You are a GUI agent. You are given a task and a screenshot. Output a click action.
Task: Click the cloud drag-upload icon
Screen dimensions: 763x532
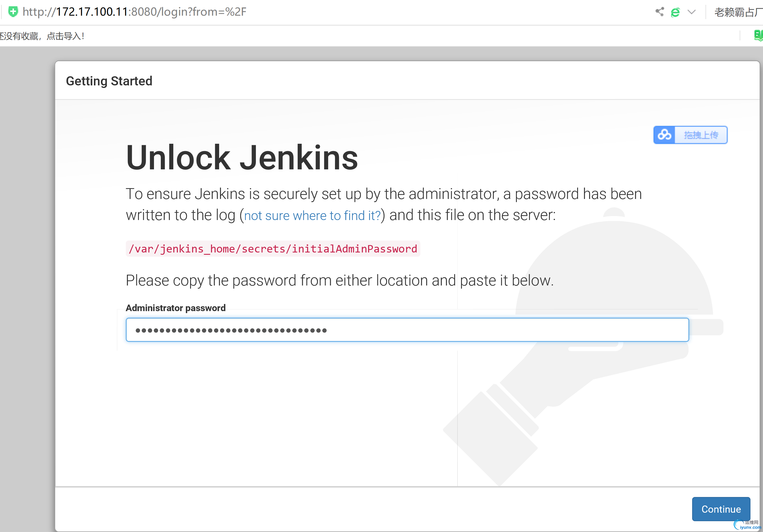(x=664, y=135)
